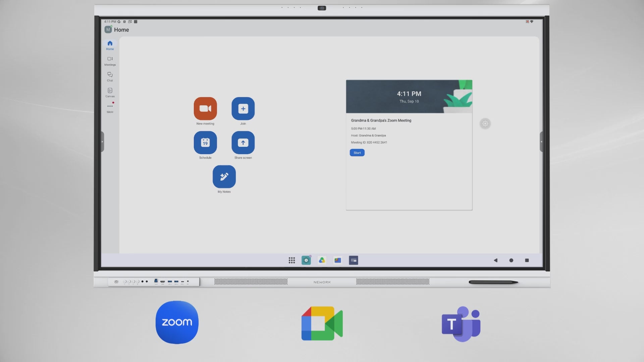Click the Meeting ID 820 4452 2641 text
This screenshot has height=362, width=644.
point(369,142)
